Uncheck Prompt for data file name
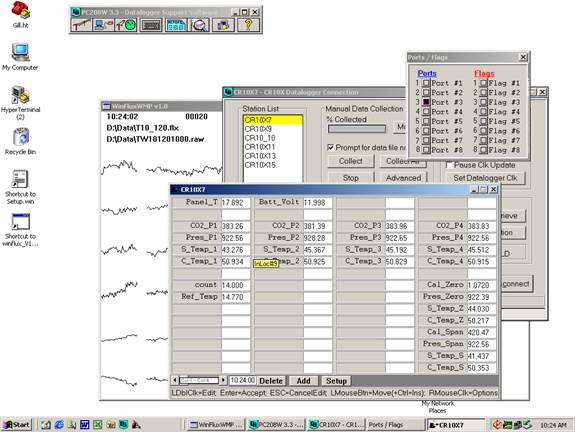The image size is (575, 432). coord(330,147)
